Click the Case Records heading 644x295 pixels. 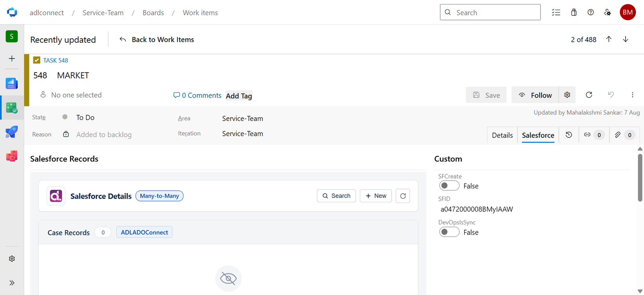coord(68,233)
